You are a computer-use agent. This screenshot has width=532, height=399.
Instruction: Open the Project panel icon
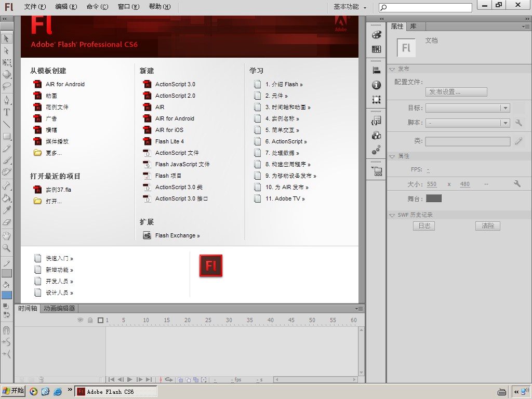[x=376, y=171]
